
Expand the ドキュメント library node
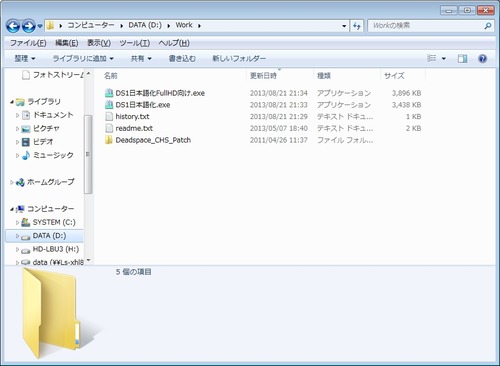[17, 115]
